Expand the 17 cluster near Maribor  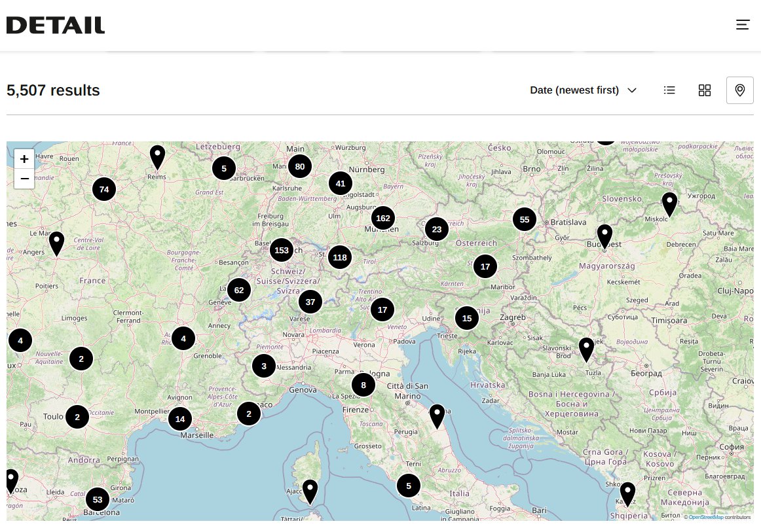pos(485,266)
